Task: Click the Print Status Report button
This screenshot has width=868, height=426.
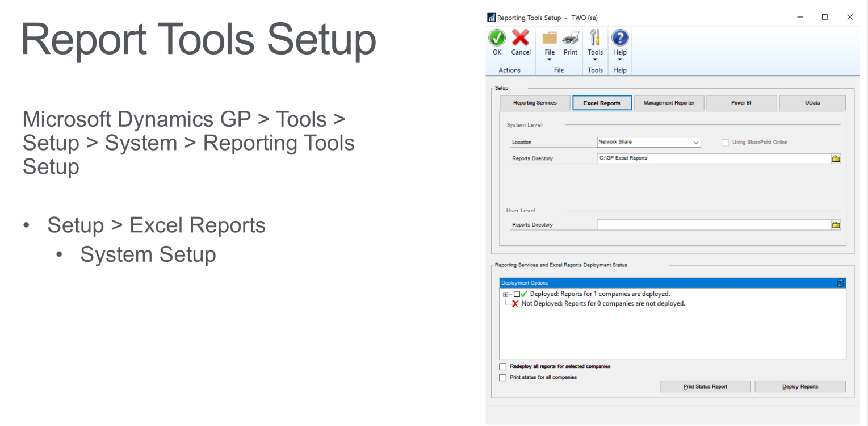Action: (x=705, y=387)
